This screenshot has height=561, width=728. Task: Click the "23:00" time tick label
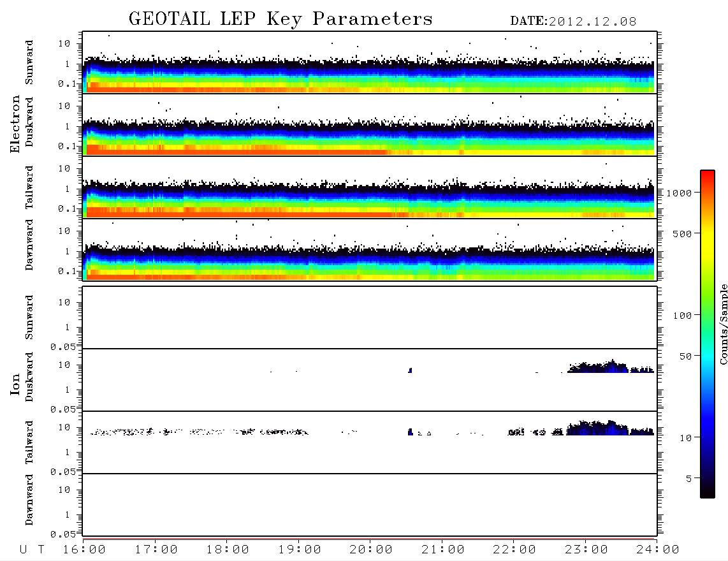[587, 550]
